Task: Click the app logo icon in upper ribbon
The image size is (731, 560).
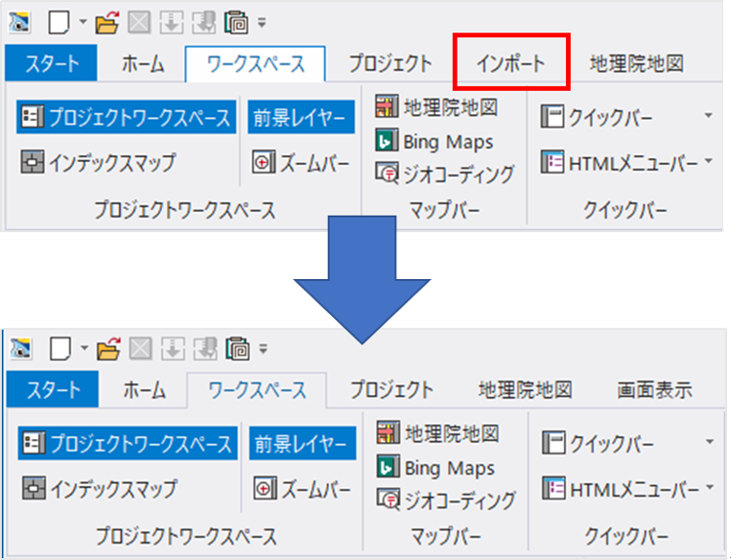Action: (x=20, y=21)
